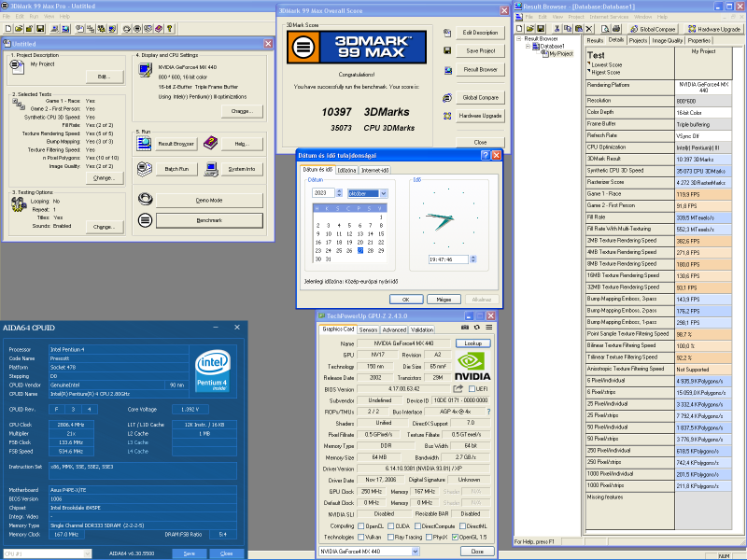The image size is (747, 560).
Task: Click NVIDIA logo in GPU-Z
Action: click(472, 366)
